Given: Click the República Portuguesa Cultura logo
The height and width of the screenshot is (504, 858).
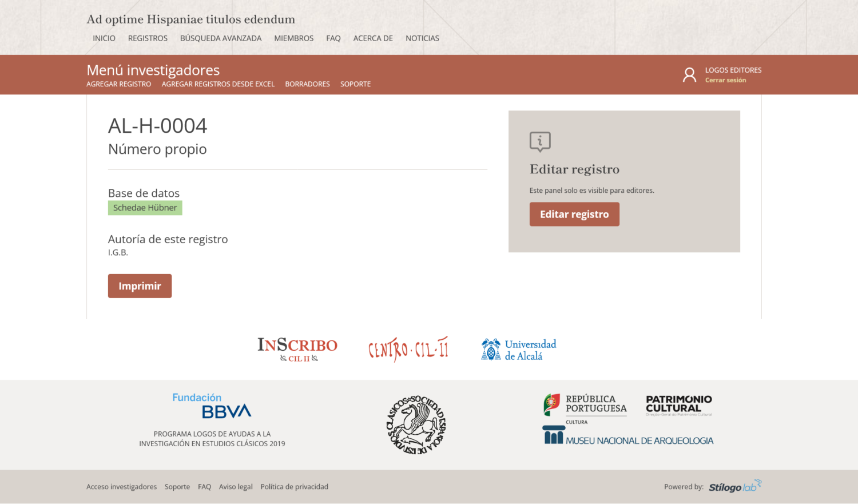Looking at the screenshot, I should pos(585,407).
